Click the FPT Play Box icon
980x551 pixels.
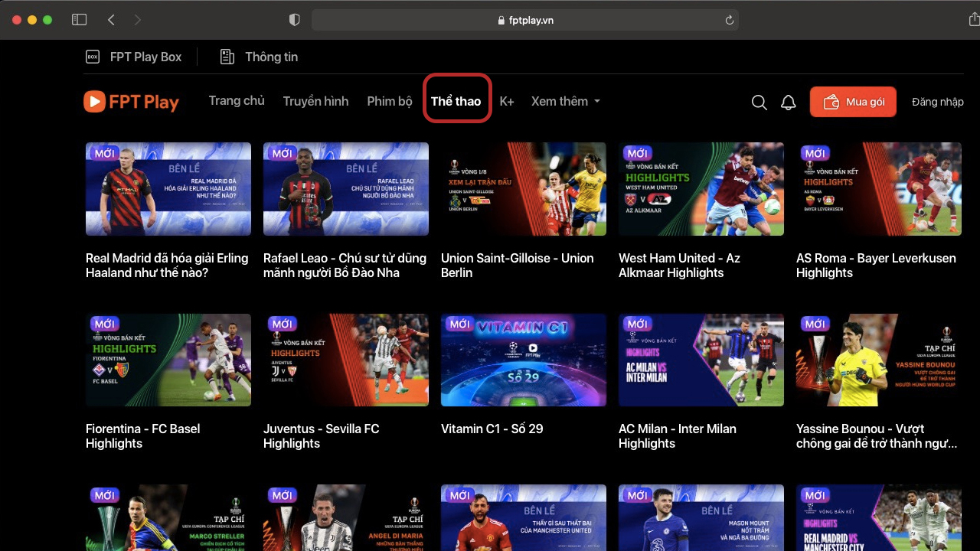point(93,57)
